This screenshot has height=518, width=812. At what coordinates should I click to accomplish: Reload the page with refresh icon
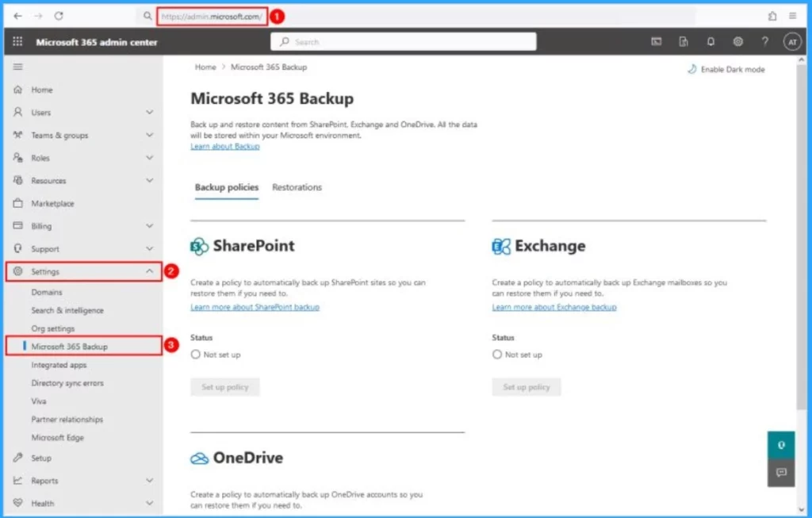tap(59, 16)
